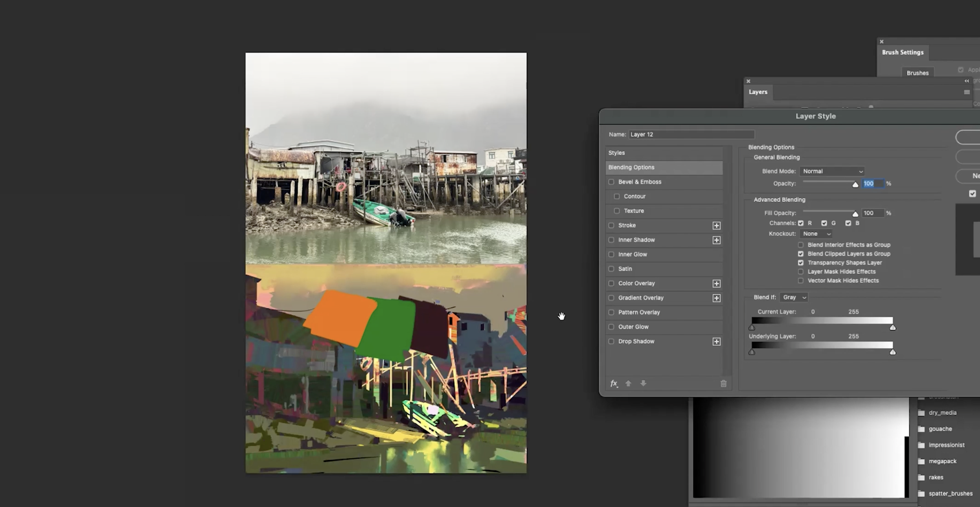Screen dimensions: 980x507
Task: Disable the R channel checkbox
Action: click(800, 223)
